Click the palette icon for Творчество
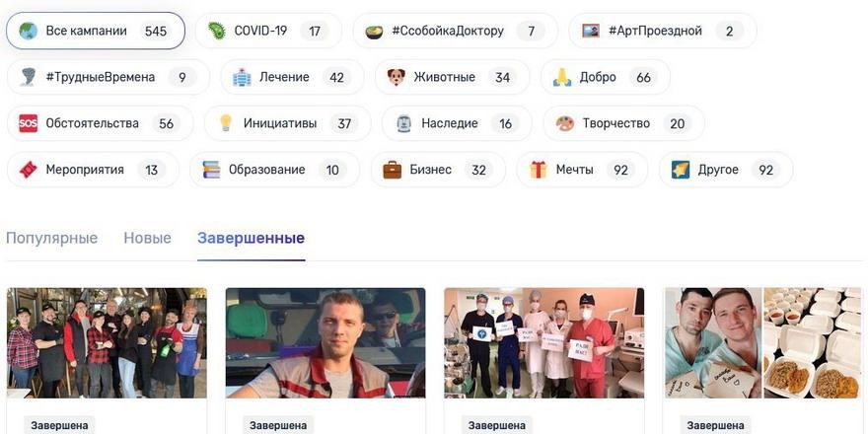Viewport: 868px width, 434px height. pyautogui.click(x=564, y=123)
